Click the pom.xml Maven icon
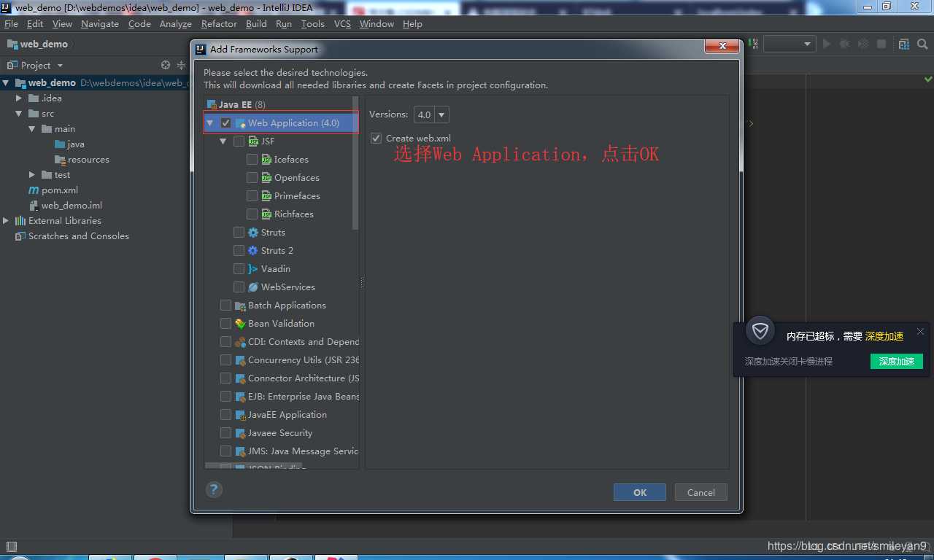 [x=34, y=190]
